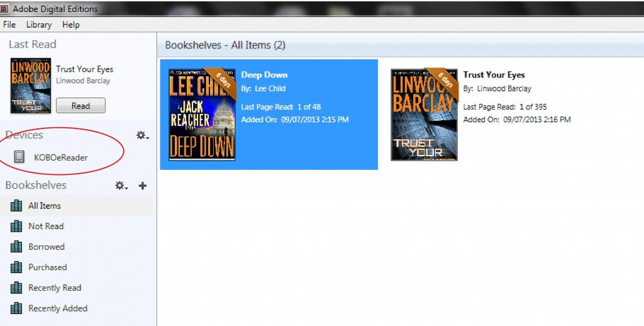Add a new bookshelf with plus icon
Viewport: 644px width, 326px height.
(x=143, y=186)
